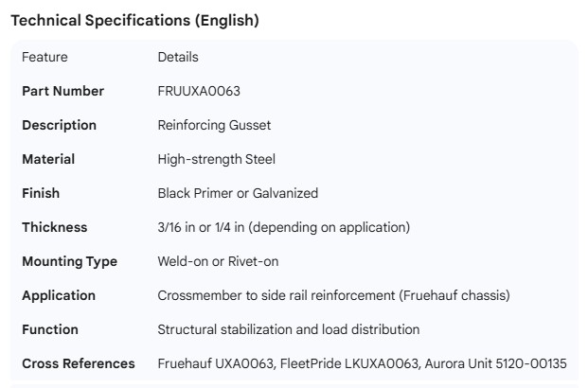588x388 pixels.
Task: Select the Part Number row label
Action: click(x=62, y=91)
